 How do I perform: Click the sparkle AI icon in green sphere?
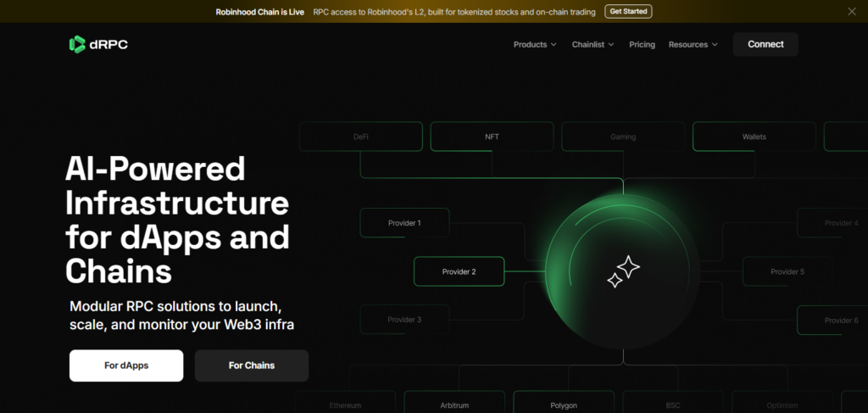point(623,271)
